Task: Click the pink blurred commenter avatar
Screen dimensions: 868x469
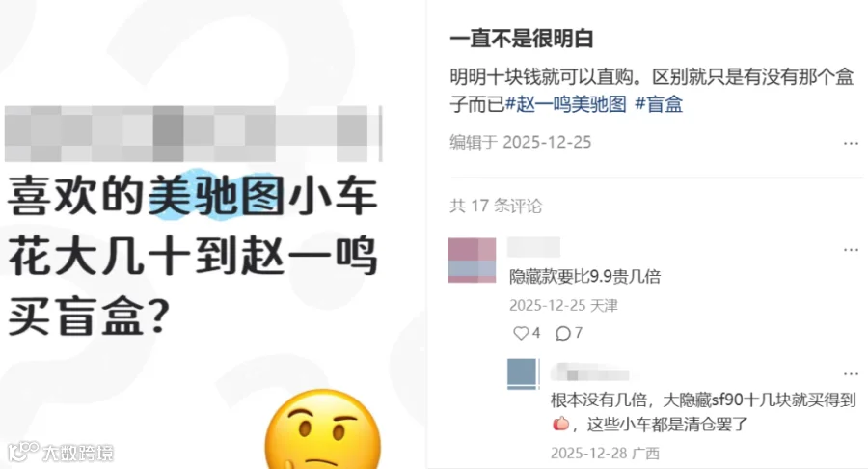Action: 472,261
